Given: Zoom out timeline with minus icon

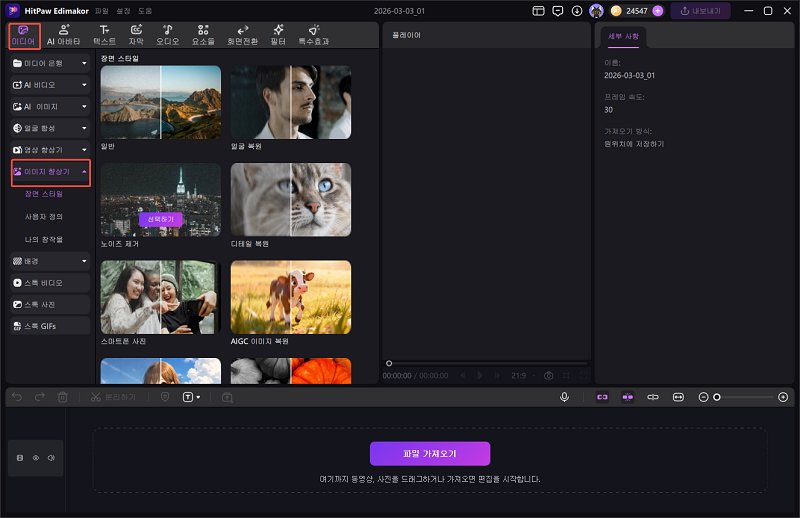Looking at the screenshot, I should tap(703, 397).
